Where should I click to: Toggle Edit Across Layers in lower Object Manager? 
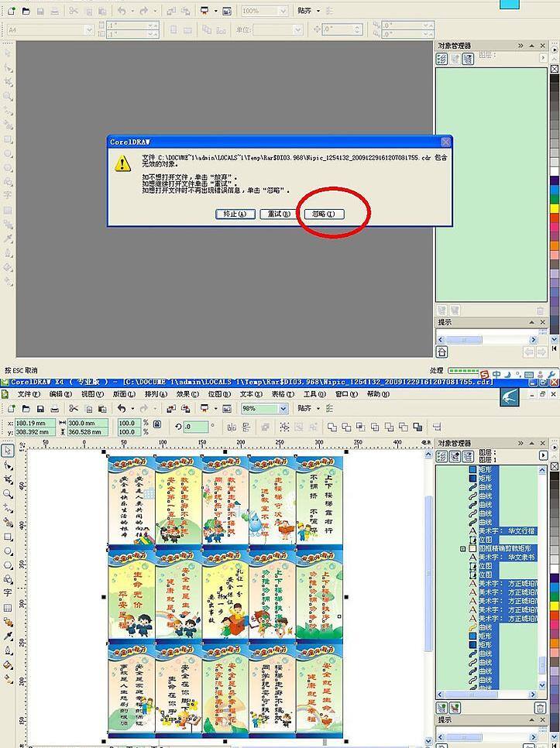coord(455,457)
